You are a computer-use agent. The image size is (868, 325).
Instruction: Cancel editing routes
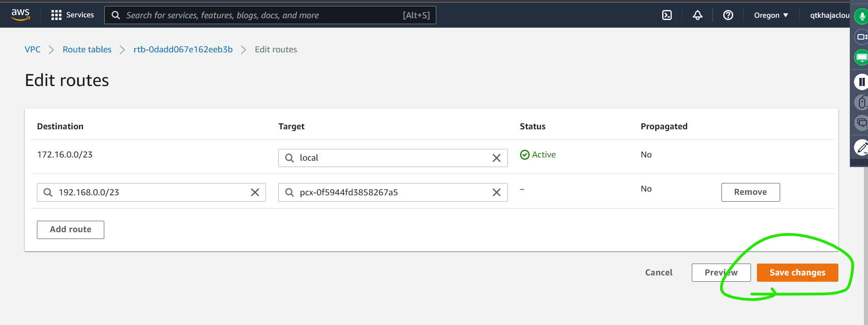tap(659, 273)
